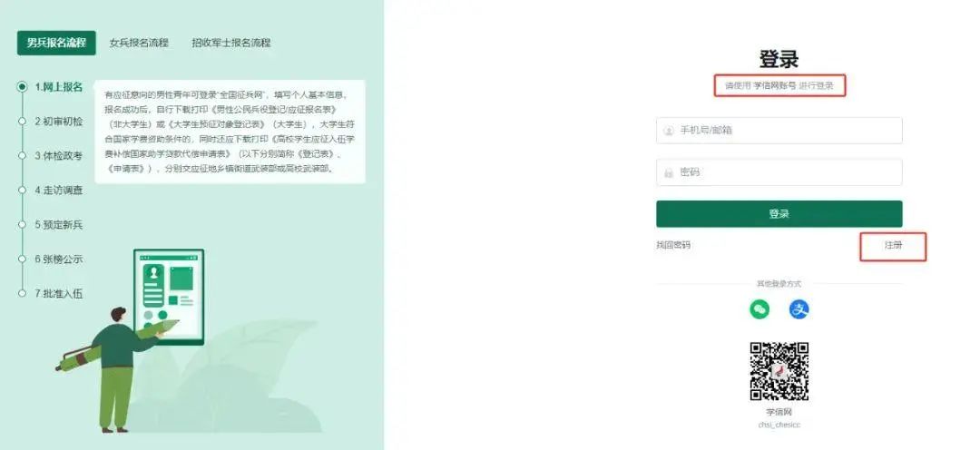Open the 男兵报名流程 tab

tap(56, 44)
